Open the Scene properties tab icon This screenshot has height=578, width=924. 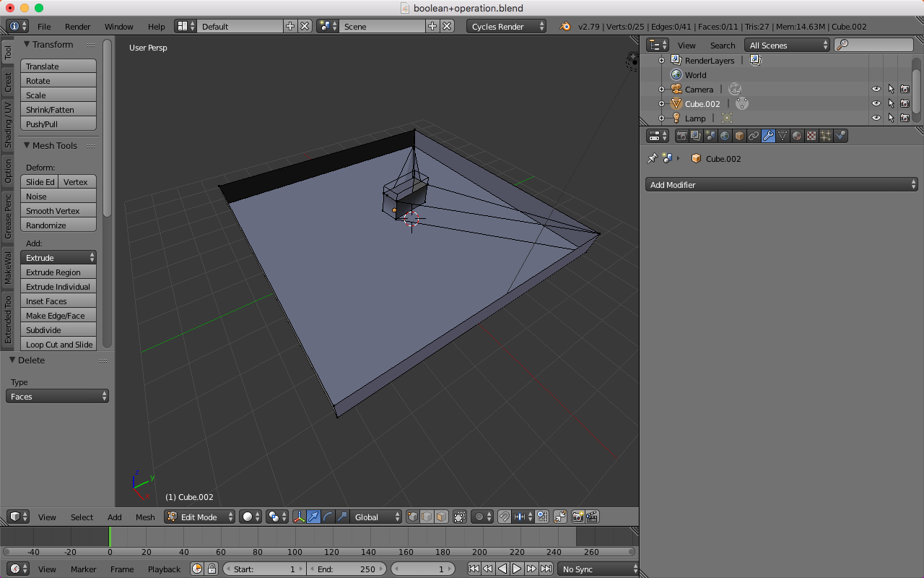click(x=710, y=136)
